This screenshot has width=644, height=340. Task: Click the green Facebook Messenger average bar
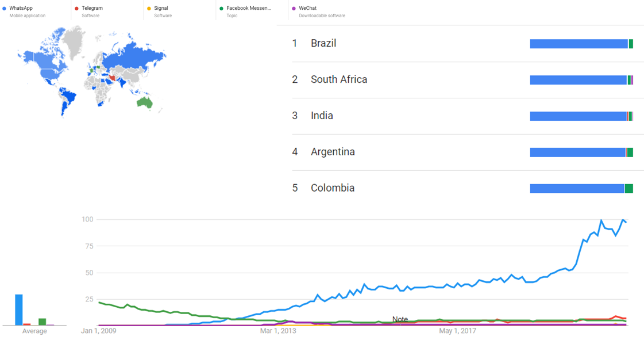pyautogui.click(x=42, y=322)
